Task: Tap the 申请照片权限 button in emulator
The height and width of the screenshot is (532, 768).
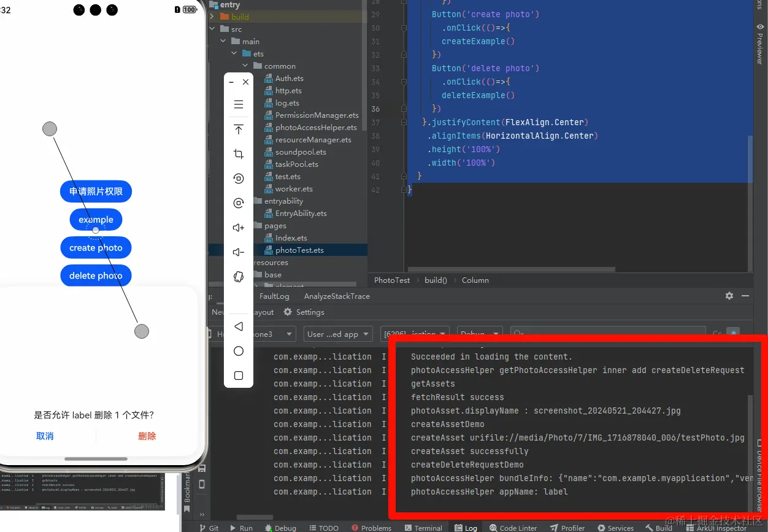Action: coord(96,191)
